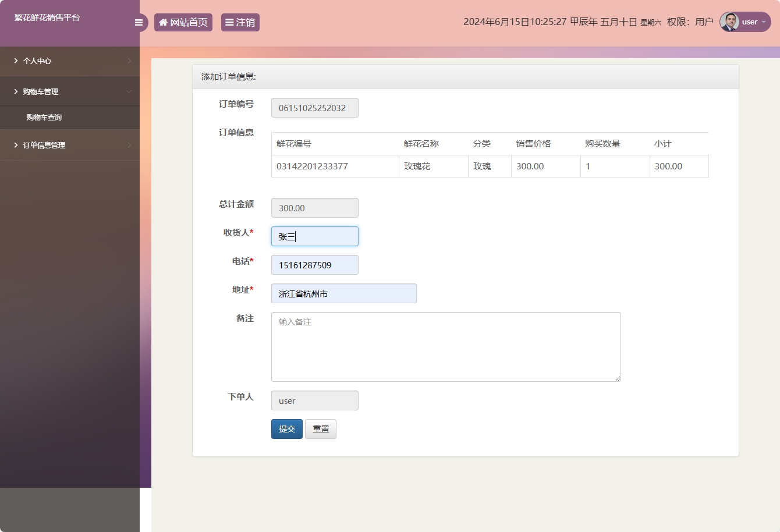Click the list icon on 注销 button
The width and height of the screenshot is (780, 532).
[x=229, y=23]
